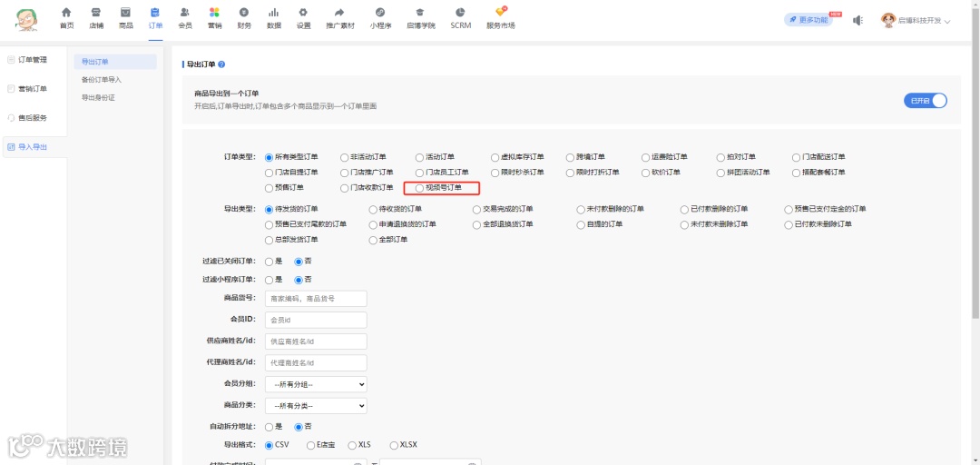Open the 商品 products icon
The image size is (980, 465).
tap(125, 13)
